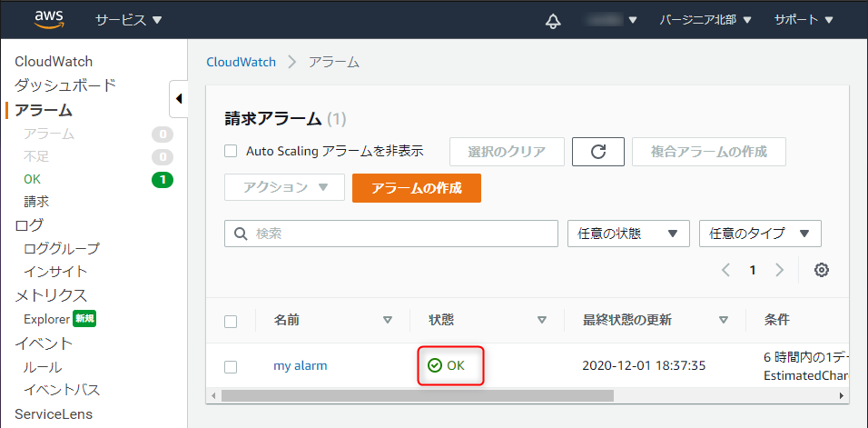Click 複合アラームの作成 button
The width and height of the screenshot is (868, 428).
point(709,152)
